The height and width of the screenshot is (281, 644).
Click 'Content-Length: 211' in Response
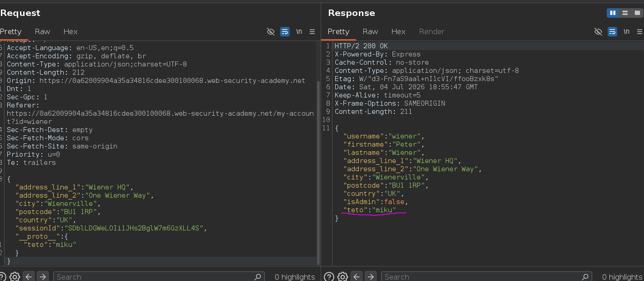click(x=373, y=112)
